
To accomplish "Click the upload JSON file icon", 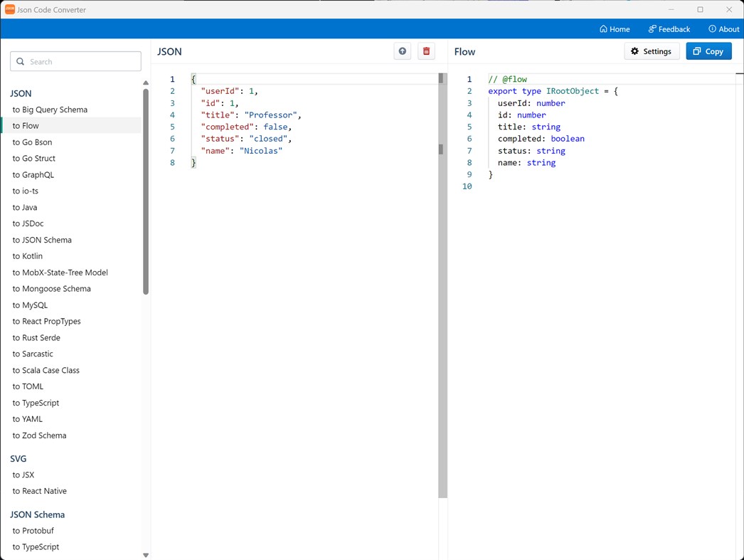I will click(402, 51).
